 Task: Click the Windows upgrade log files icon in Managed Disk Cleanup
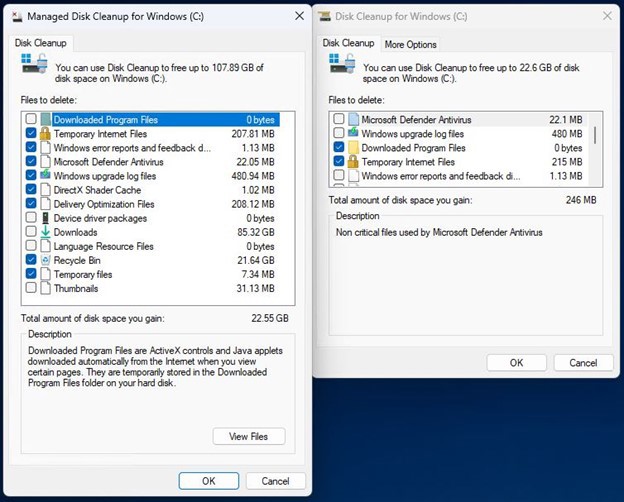[45, 176]
